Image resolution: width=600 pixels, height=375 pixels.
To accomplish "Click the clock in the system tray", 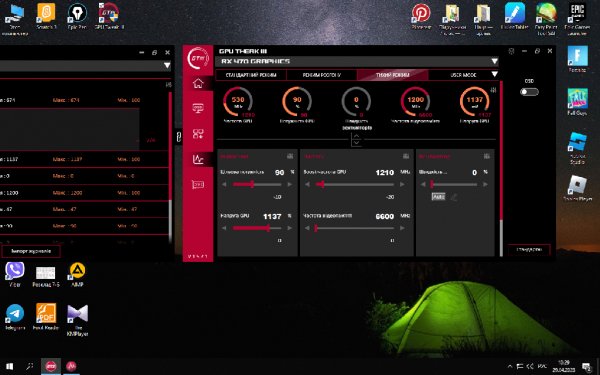I will coord(563,366).
